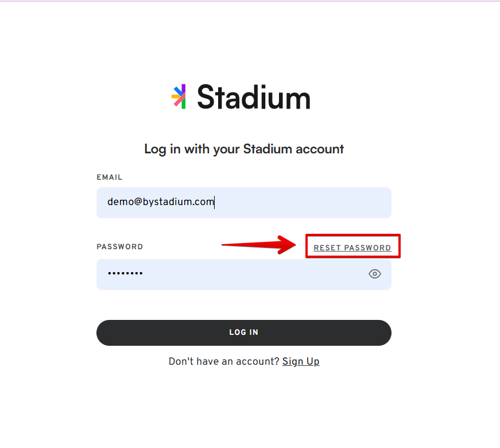
Task: Click the 'Don't have an account?' text
Action: [x=224, y=361]
